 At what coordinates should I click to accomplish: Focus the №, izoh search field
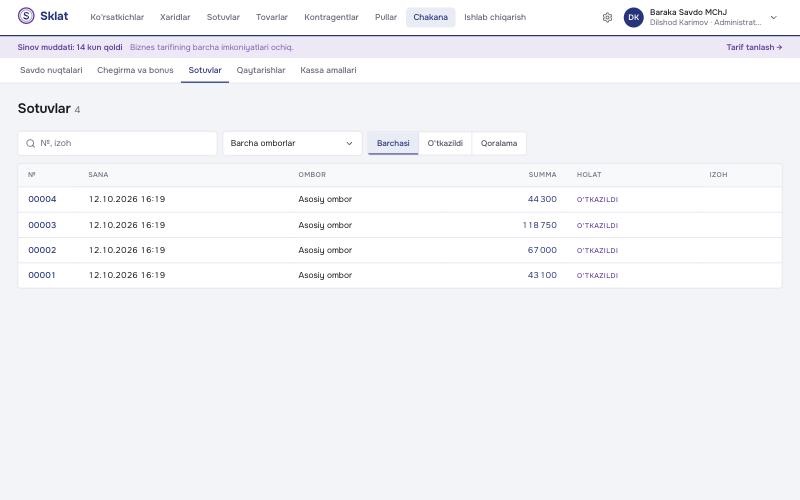(117, 143)
